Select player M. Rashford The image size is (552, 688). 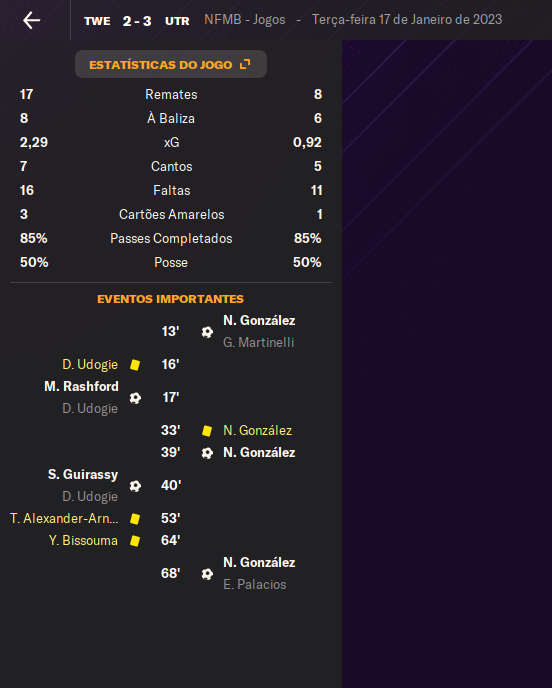coord(82,387)
